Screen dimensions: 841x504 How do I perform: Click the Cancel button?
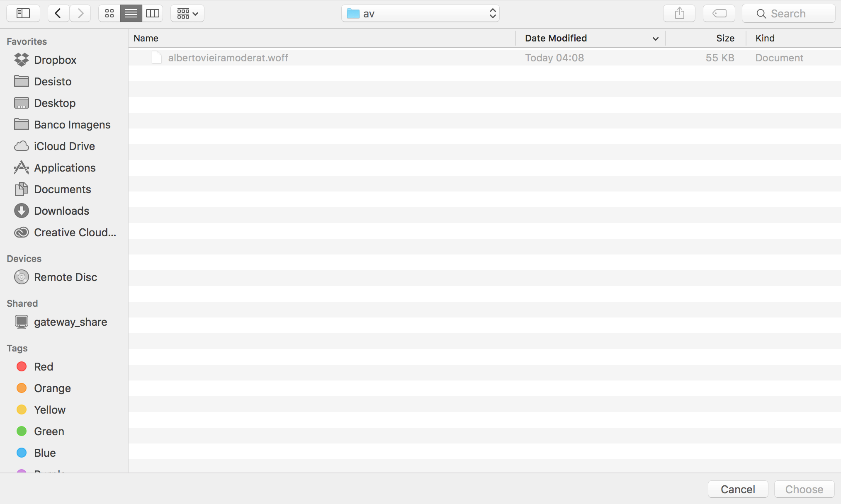pyautogui.click(x=738, y=489)
